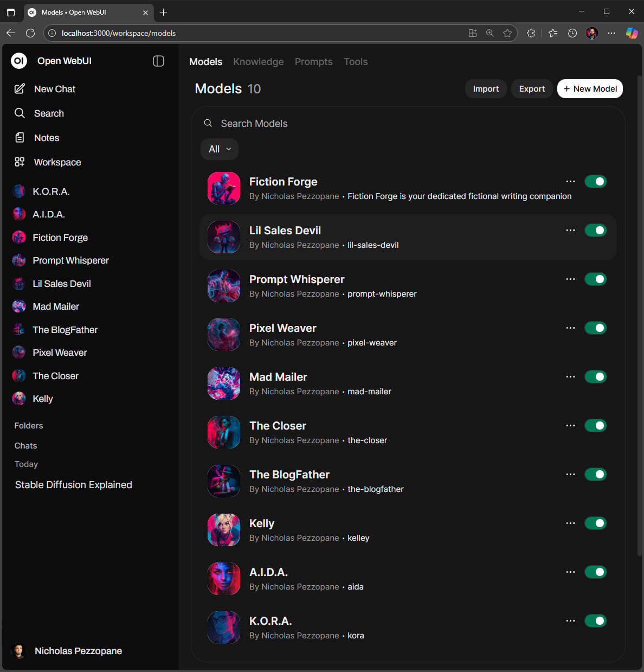Collapse the sidebar using the panel icon
The width and height of the screenshot is (644, 672).
click(158, 61)
